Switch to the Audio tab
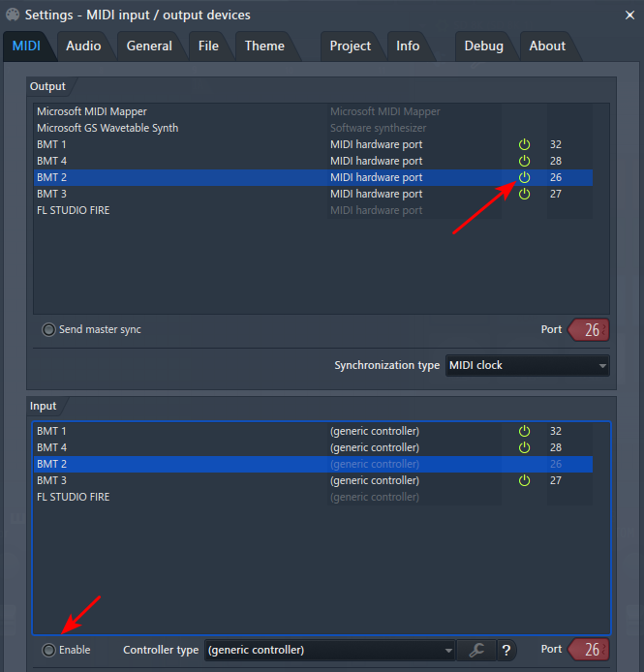 pyautogui.click(x=83, y=46)
